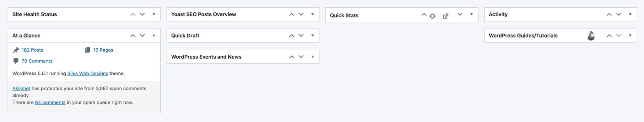This screenshot has height=122, width=644.
Task: Open the 64 comments spam queue link
Action: point(50,103)
